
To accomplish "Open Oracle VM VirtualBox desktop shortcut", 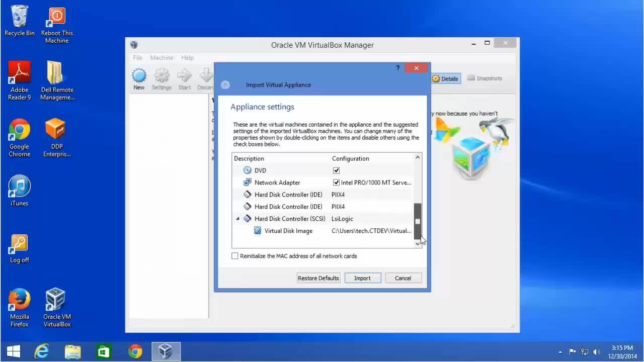I will [x=57, y=308].
